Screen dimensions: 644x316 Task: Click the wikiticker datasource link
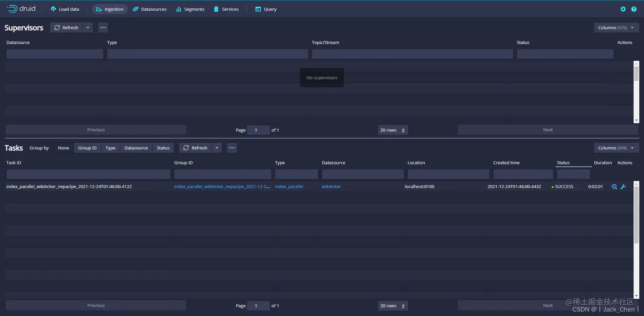[x=331, y=187]
